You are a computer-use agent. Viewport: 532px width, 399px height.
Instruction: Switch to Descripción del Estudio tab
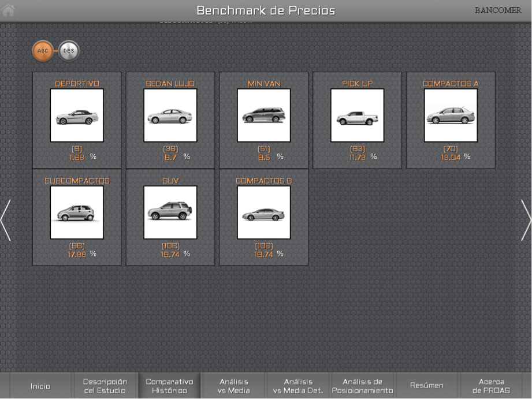(x=105, y=386)
